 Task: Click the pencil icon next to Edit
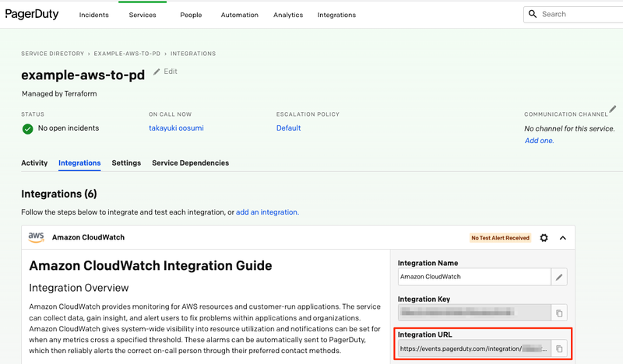pyautogui.click(x=157, y=72)
